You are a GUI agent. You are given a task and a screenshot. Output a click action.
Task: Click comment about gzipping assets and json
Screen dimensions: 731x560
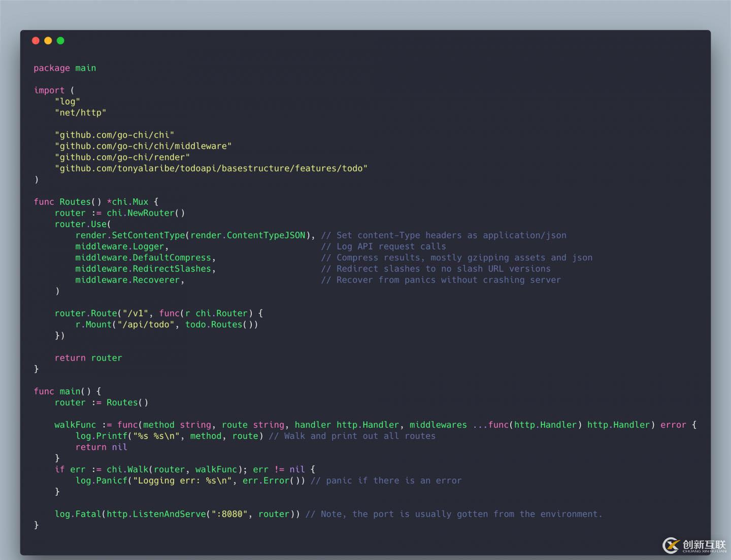click(457, 258)
